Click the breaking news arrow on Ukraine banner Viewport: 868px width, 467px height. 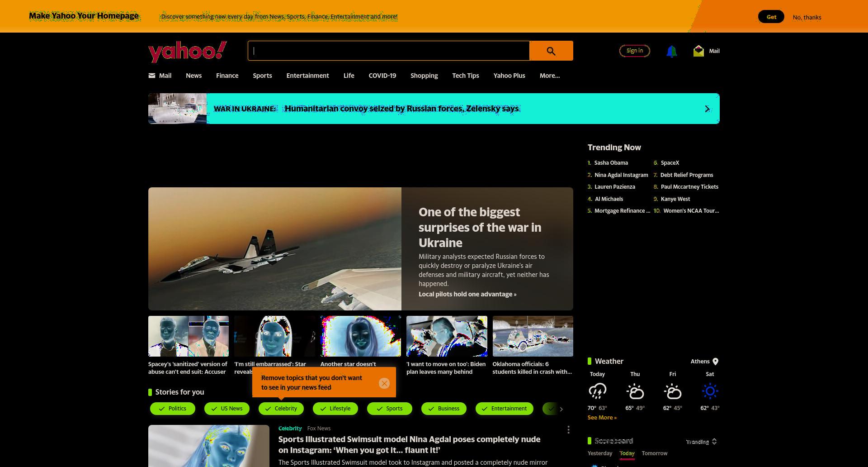pos(708,109)
